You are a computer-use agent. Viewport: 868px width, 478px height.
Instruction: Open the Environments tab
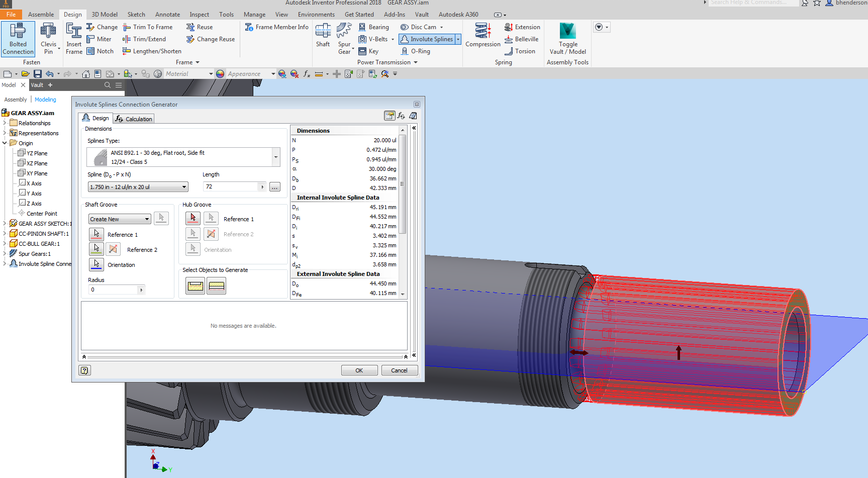coord(316,15)
